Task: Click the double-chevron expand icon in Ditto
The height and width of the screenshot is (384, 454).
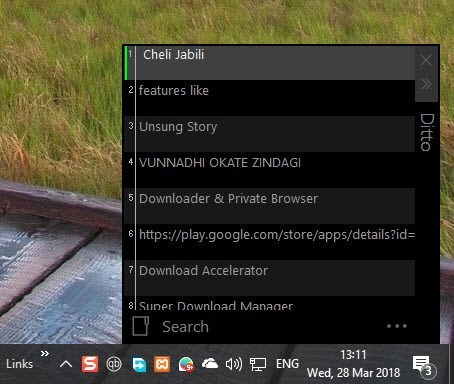Action: point(426,84)
